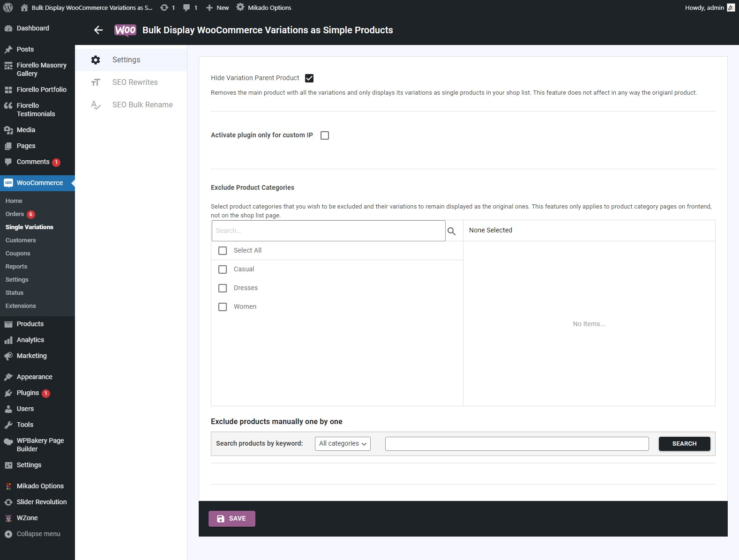Click the WordPress logo in admin bar
The width and height of the screenshot is (739, 560).
[8, 7]
